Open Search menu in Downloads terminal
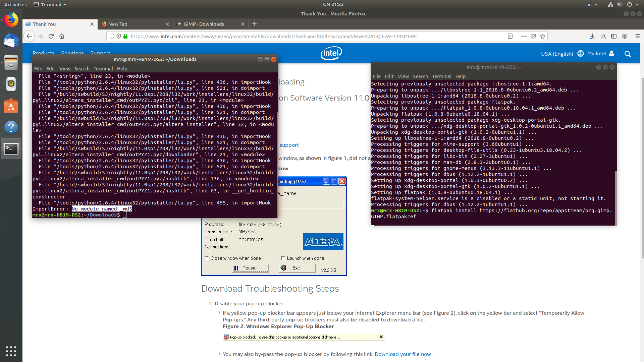This screenshot has width=644, height=362. pyautogui.click(x=82, y=68)
